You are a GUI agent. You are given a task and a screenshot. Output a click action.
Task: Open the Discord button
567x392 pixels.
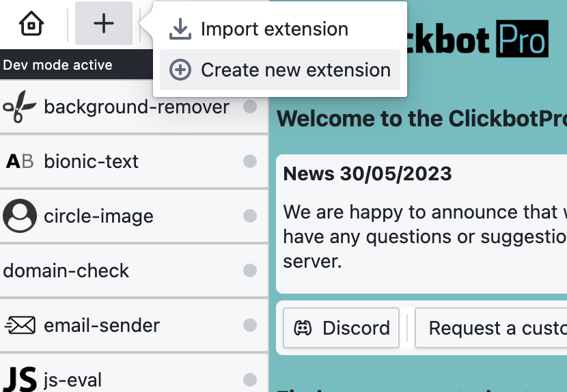(x=342, y=328)
